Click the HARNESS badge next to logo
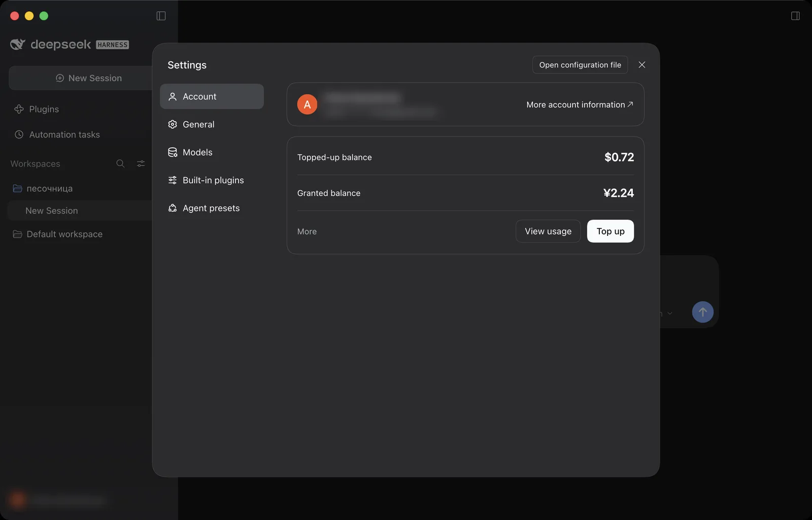This screenshot has height=520, width=812. [x=113, y=45]
